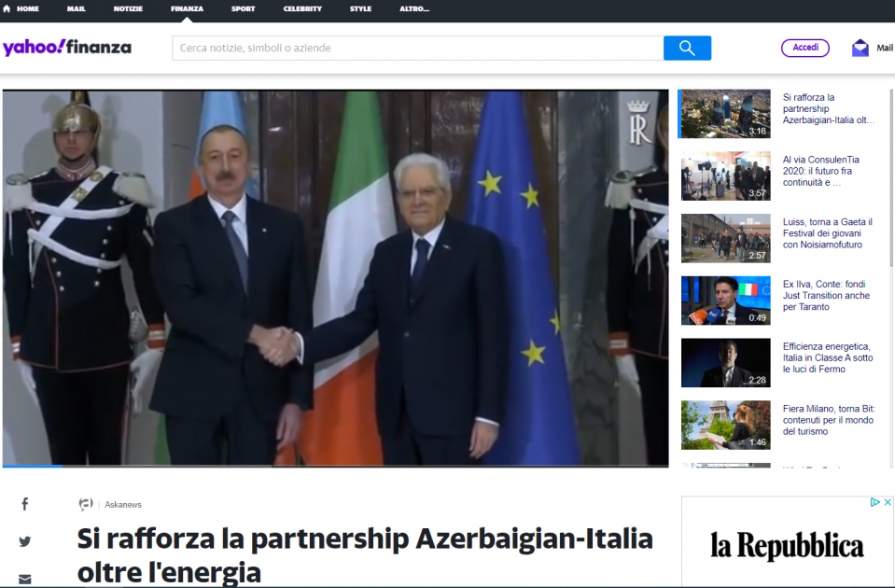Play the ConsulenTia 2020 video thumbnail
The height and width of the screenshot is (588, 895).
click(725, 175)
